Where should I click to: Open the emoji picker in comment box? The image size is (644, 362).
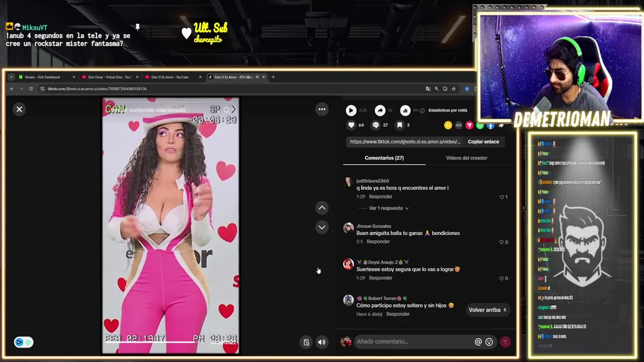[x=489, y=342]
